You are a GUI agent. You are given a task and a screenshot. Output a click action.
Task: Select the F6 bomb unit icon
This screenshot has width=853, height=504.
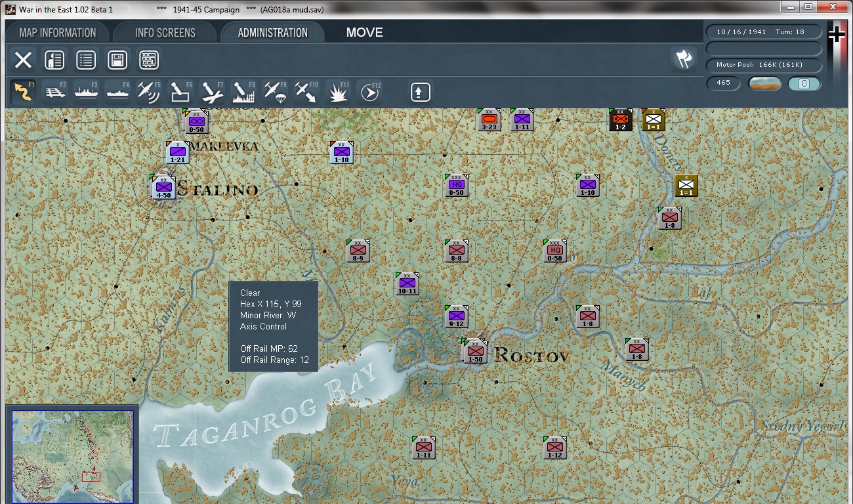[x=181, y=92]
